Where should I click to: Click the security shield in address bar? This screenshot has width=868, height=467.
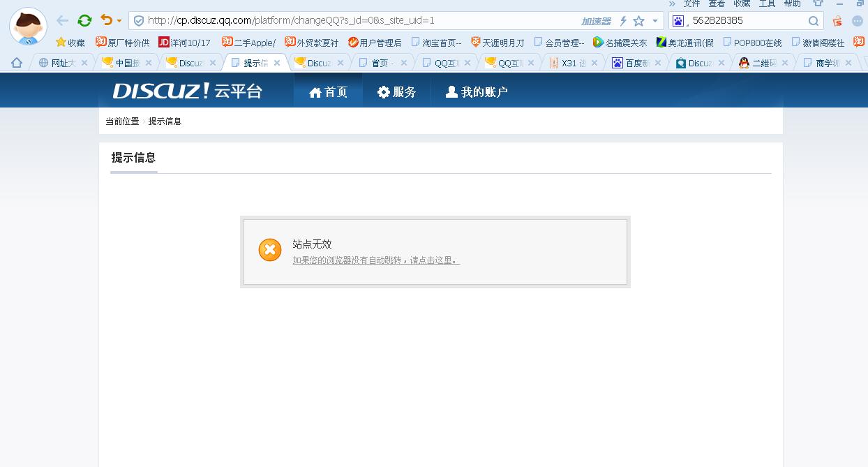click(139, 21)
